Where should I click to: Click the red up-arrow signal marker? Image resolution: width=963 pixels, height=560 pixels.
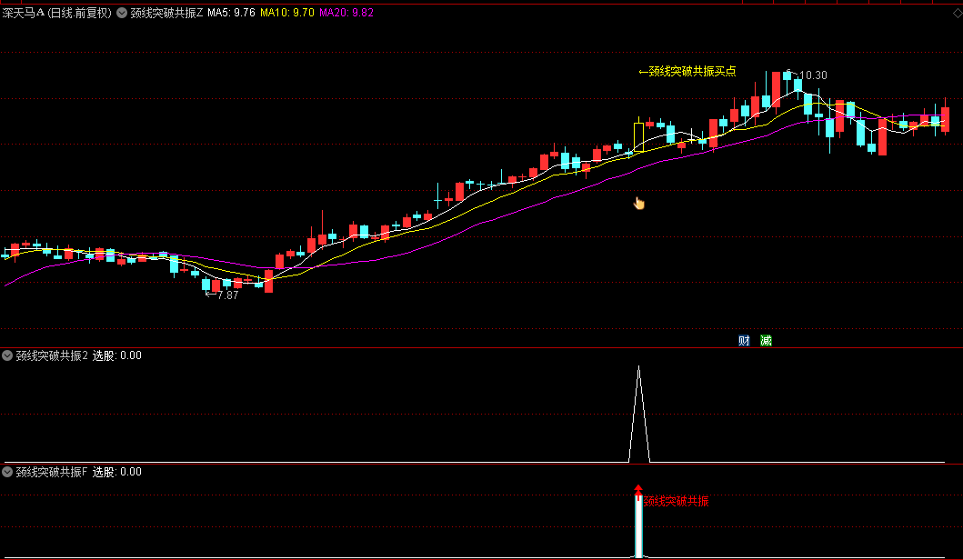tap(638, 491)
